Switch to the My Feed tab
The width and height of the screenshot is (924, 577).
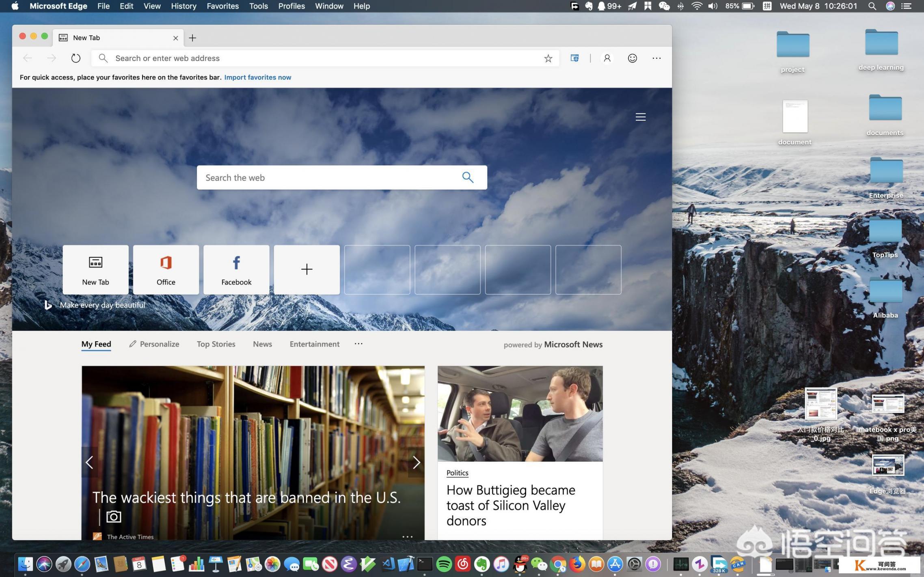[96, 344]
